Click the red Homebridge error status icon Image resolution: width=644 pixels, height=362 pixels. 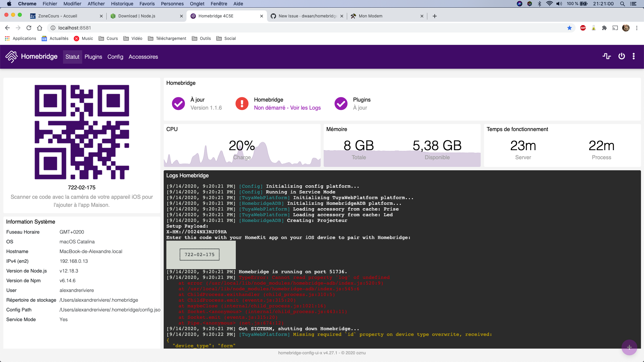pyautogui.click(x=242, y=104)
